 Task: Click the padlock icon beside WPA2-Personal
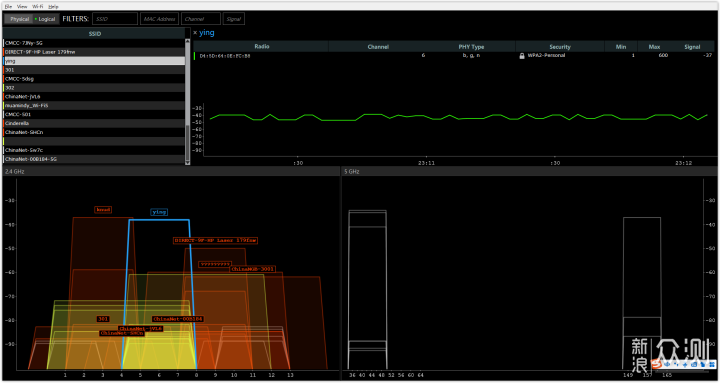[522, 56]
